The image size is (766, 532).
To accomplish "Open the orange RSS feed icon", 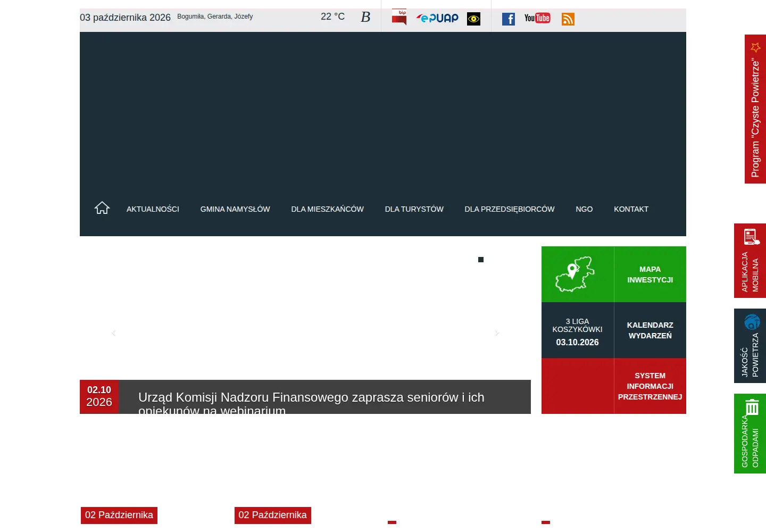I will point(568,19).
